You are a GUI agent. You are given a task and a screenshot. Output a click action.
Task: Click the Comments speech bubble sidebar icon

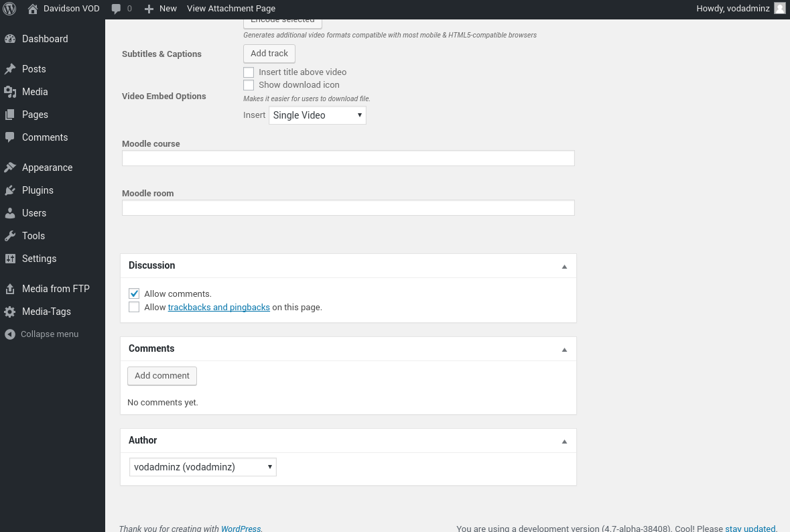pos(10,137)
